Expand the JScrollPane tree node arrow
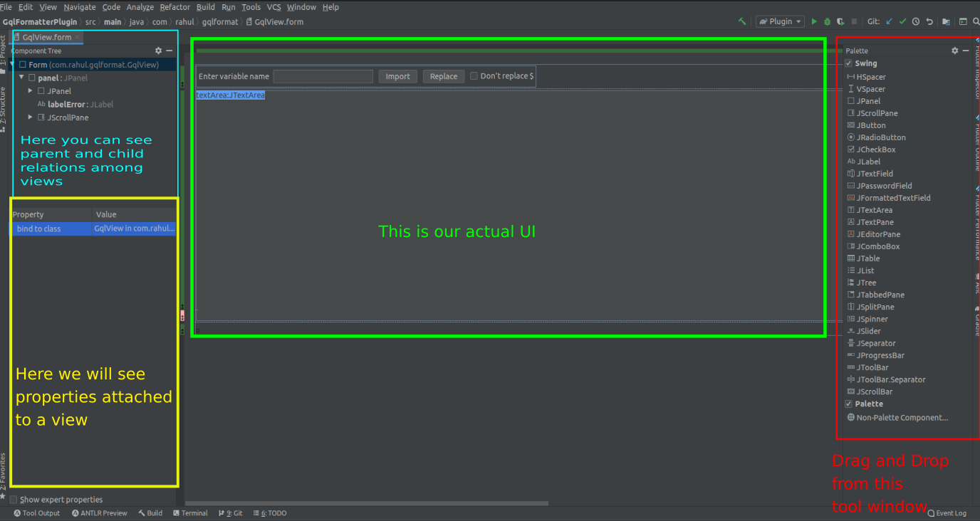The image size is (980, 521). (31, 117)
